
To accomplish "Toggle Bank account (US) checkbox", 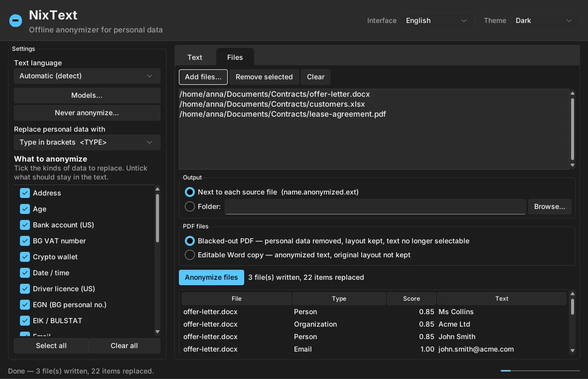I will [25, 225].
